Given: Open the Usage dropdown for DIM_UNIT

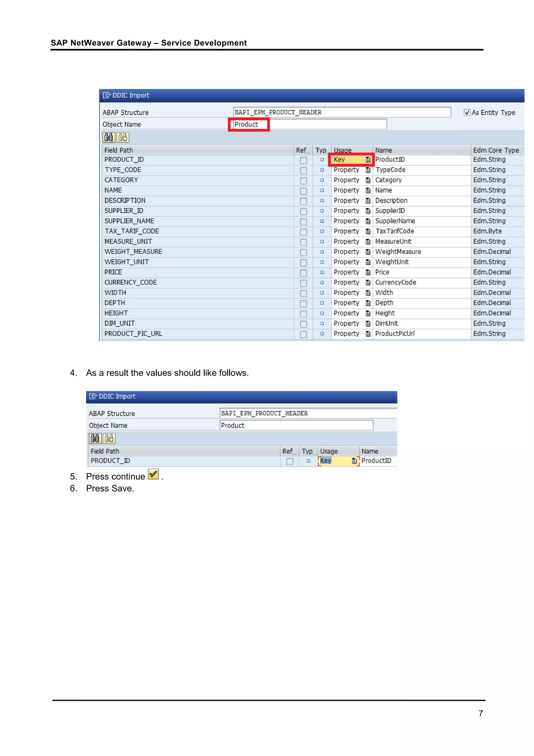Looking at the screenshot, I should pyautogui.click(x=368, y=323).
